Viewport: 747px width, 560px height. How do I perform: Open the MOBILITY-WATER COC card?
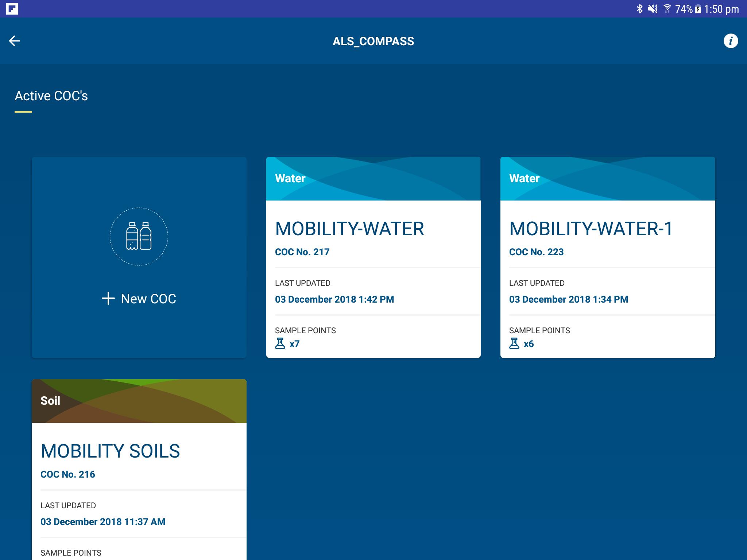tap(373, 257)
